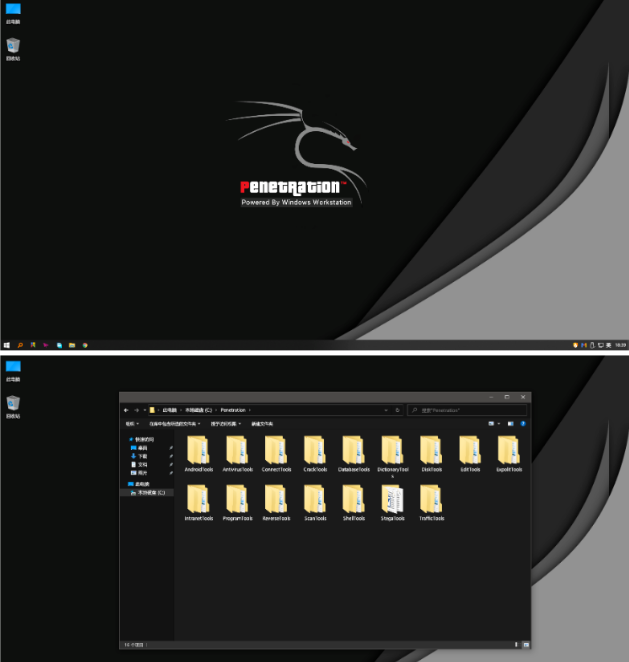
Task: Open Explorer help via blue question mark
Action: point(523,423)
